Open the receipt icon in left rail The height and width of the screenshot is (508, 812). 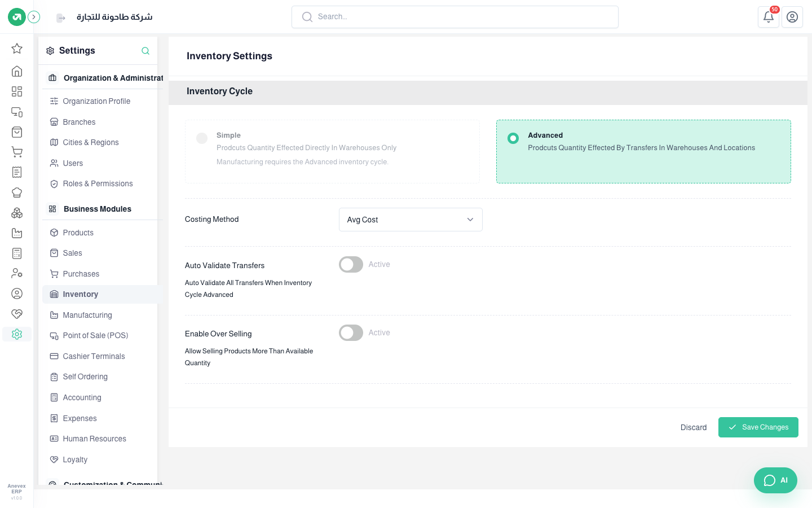point(17,172)
